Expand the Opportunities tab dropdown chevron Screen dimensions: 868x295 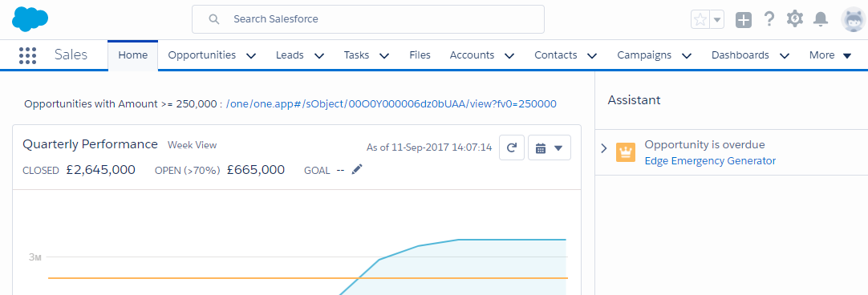click(x=251, y=55)
